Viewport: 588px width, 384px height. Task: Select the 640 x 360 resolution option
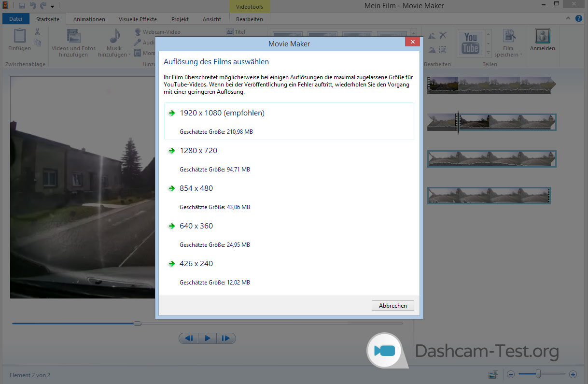click(289, 234)
